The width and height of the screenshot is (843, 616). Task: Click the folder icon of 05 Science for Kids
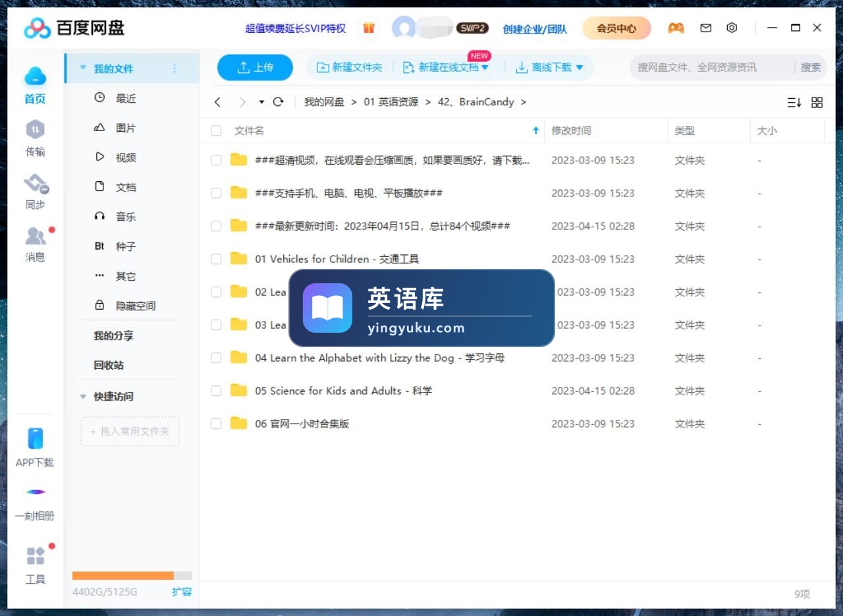[238, 390]
